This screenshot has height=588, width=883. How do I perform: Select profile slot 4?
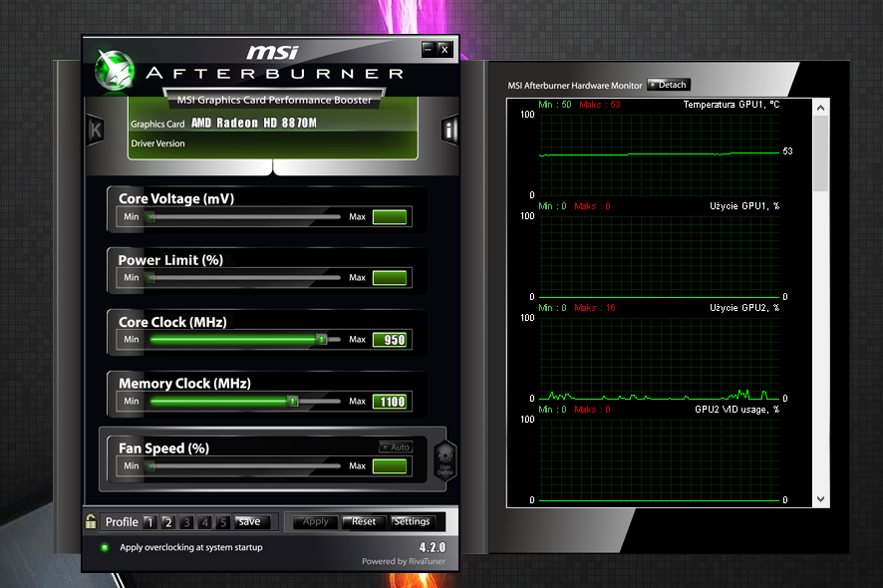pos(205,522)
